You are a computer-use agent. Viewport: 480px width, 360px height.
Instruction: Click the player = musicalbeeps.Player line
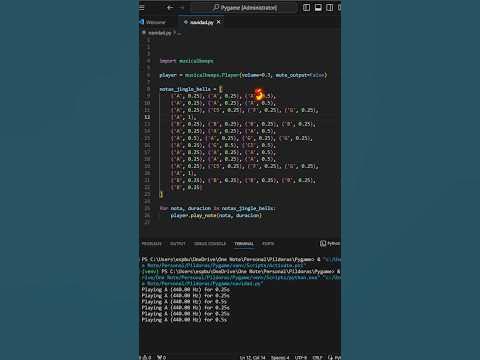[x=243, y=75]
